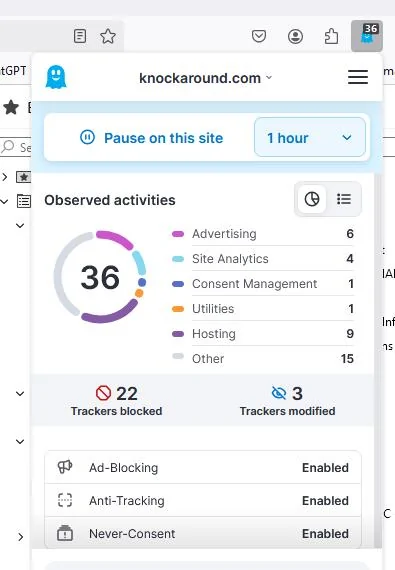Click the sidebar bookmark search field
395x570 pixels.
tap(16, 147)
